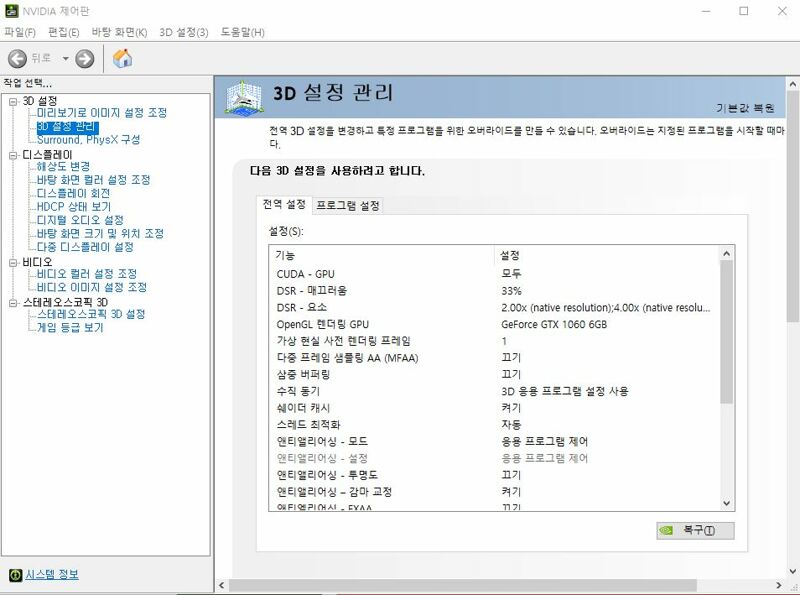The height and width of the screenshot is (595, 800).
Task: Select the 앤티앨리어싱 - 모드 row
Action: [x=494, y=441]
